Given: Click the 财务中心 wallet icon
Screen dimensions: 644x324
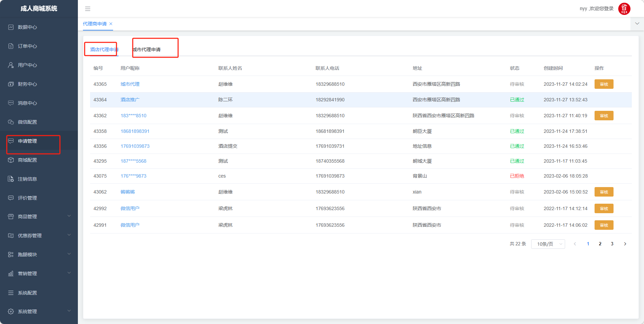Looking at the screenshot, I should 11,84.
